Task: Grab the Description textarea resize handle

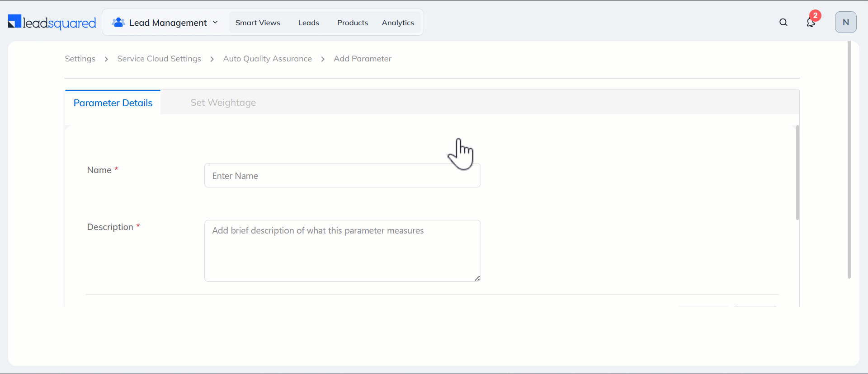Action: pos(477,278)
